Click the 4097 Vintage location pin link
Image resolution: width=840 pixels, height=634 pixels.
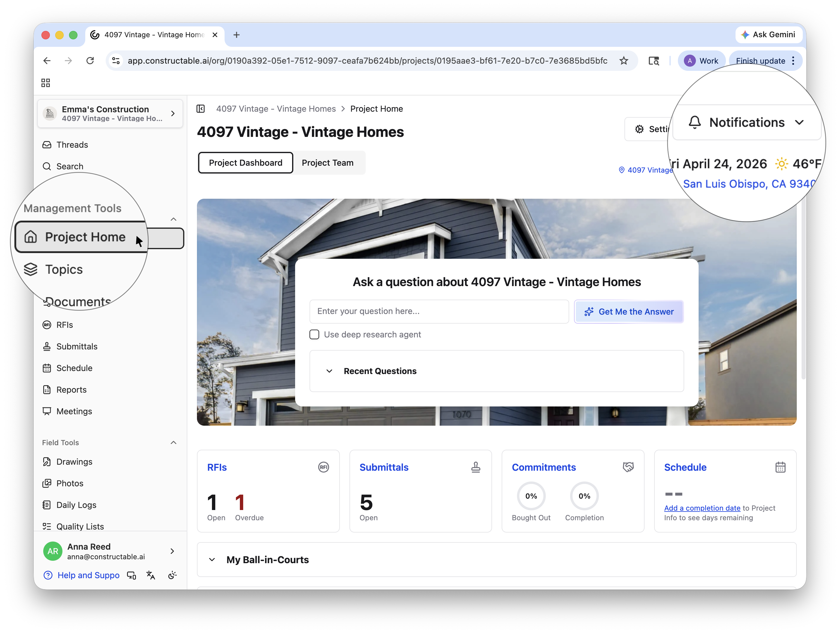tap(645, 170)
